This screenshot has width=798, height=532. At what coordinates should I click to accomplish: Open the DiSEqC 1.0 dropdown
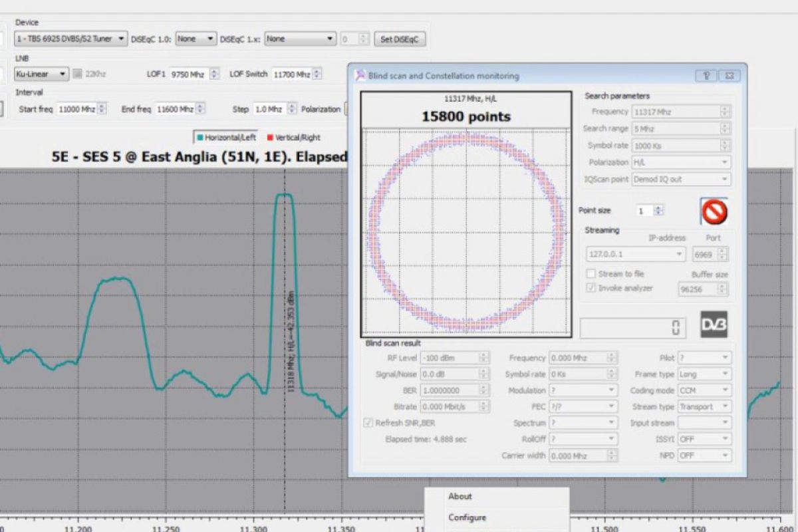pos(196,39)
